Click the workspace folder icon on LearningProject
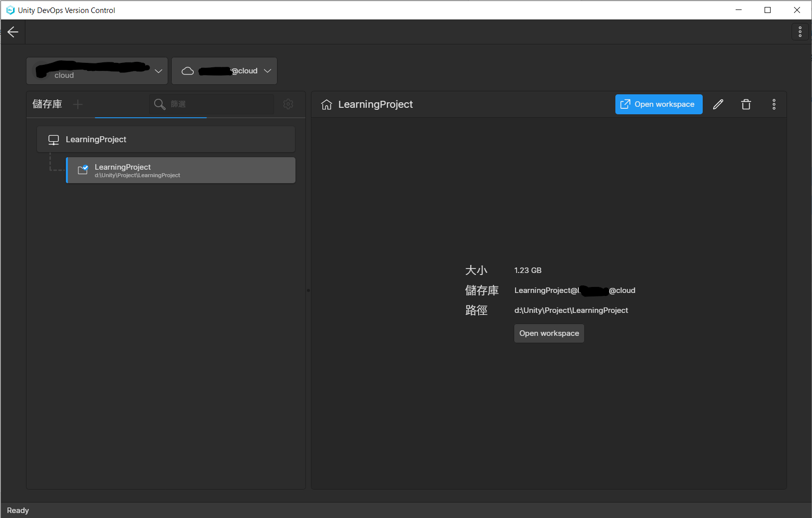The height and width of the screenshot is (518, 812). [x=82, y=170]
